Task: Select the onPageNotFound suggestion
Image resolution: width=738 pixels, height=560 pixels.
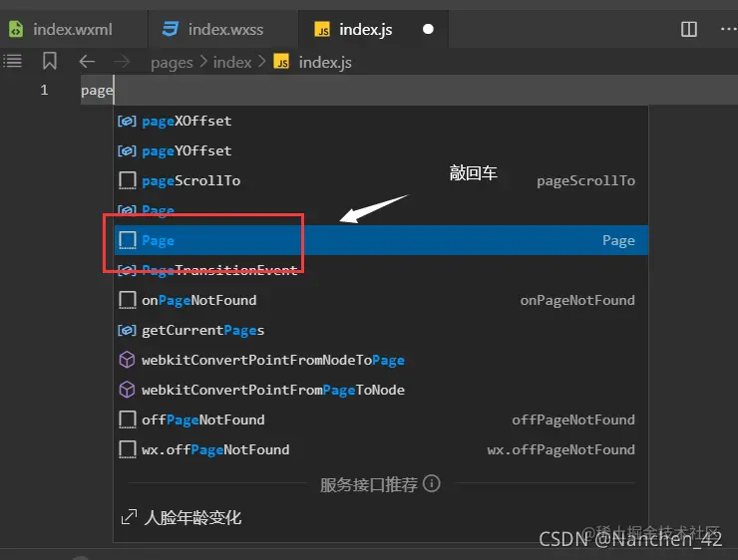Action: point(381,300)
